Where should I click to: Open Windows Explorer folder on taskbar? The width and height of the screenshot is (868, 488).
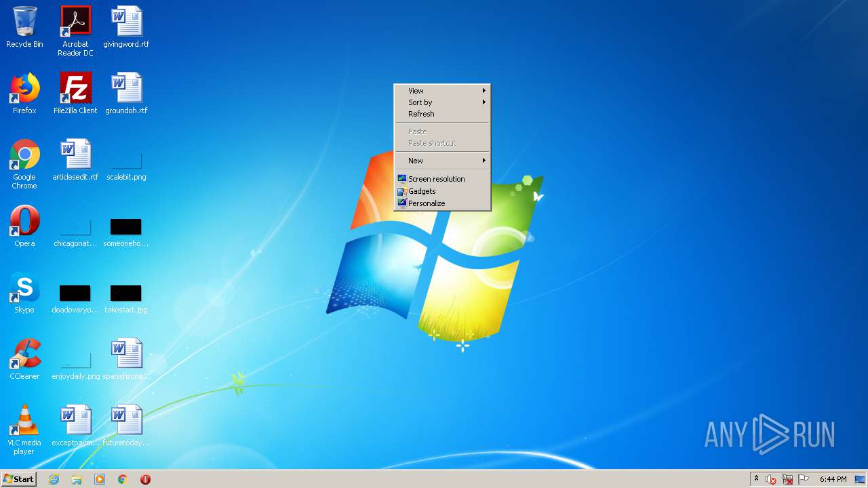[x=77, y=479]
